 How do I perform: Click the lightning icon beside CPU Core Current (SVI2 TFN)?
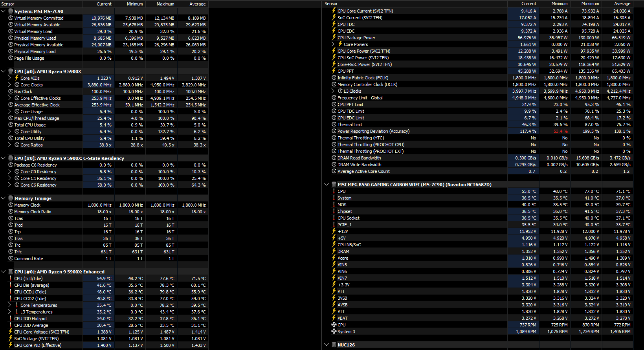(x=334, y=11)
